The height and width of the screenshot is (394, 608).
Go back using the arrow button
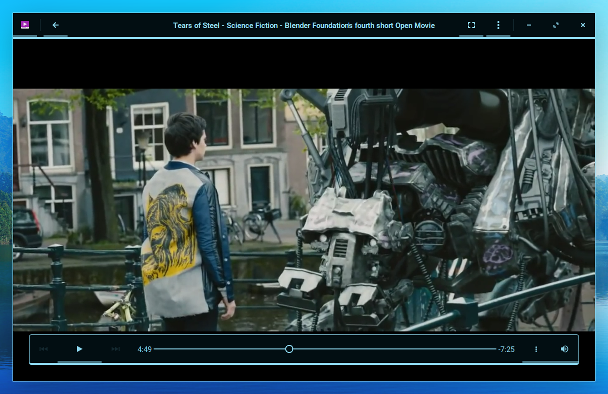click(55, 25)
